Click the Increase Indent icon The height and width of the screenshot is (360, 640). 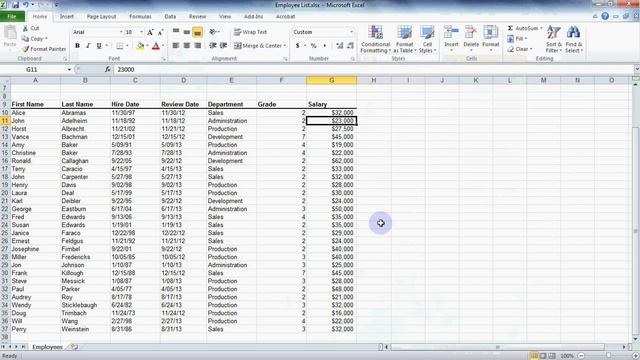223,46
